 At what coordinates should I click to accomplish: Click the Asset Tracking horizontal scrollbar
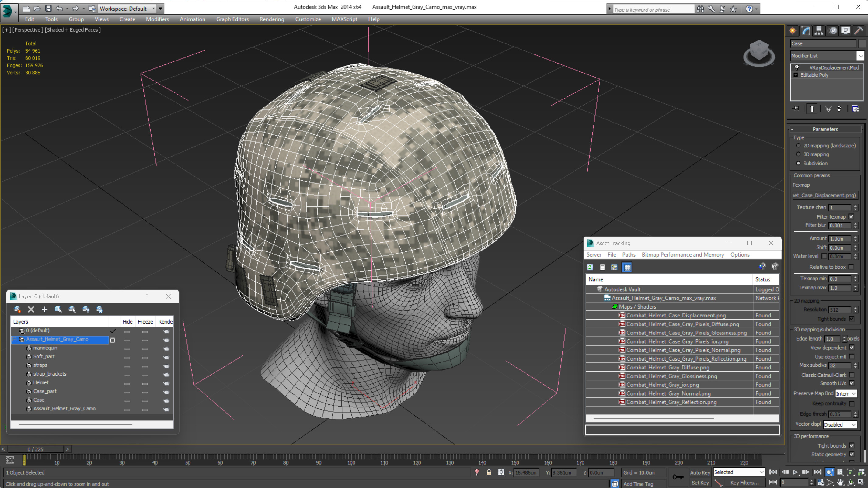point(654,419)
